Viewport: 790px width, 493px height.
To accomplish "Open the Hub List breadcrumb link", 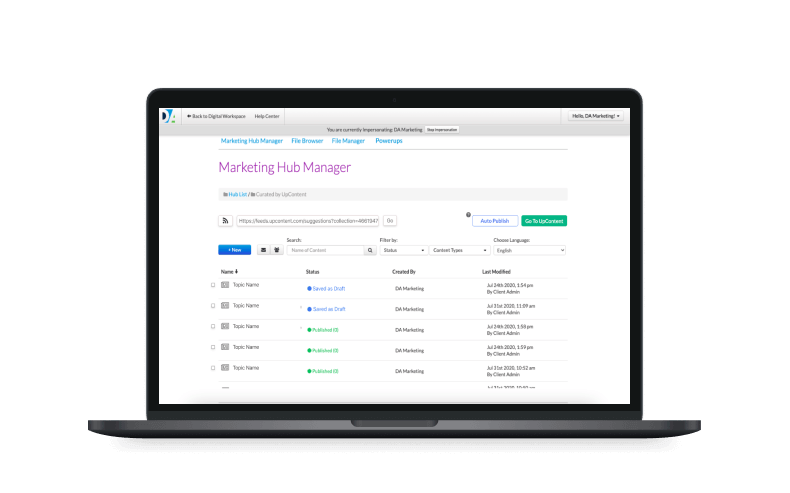I will [x=238, y=194].
